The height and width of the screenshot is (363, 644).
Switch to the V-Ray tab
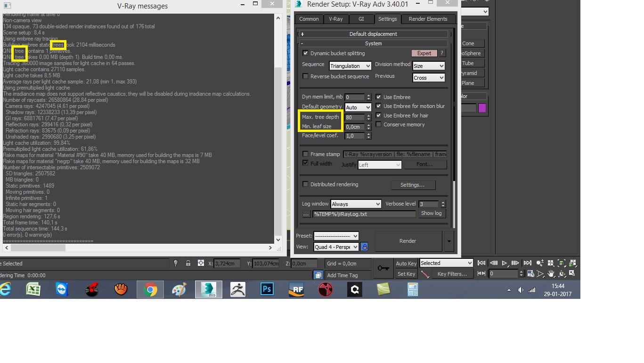tap(335, 19)
